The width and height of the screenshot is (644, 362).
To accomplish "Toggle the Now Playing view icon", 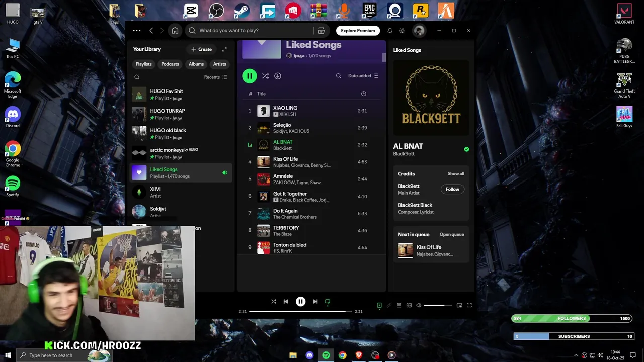I will coord(379,305).
